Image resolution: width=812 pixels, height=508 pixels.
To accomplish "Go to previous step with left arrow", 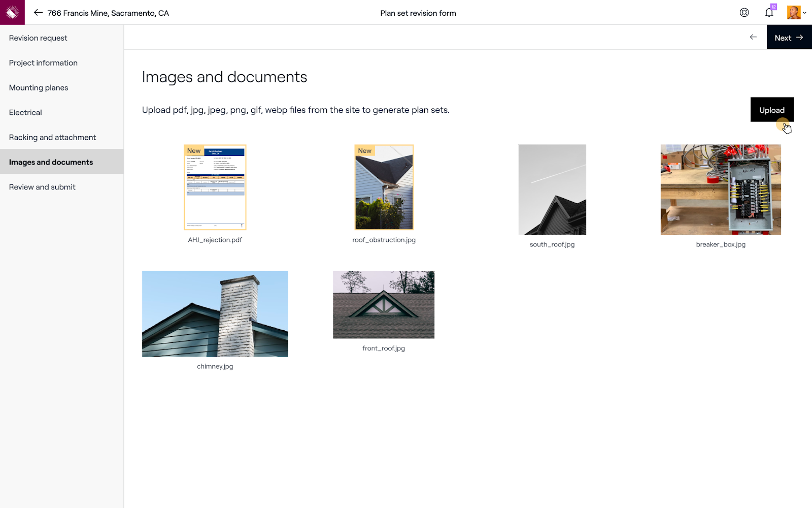I will pyautogui.click(x=753, y=37).
